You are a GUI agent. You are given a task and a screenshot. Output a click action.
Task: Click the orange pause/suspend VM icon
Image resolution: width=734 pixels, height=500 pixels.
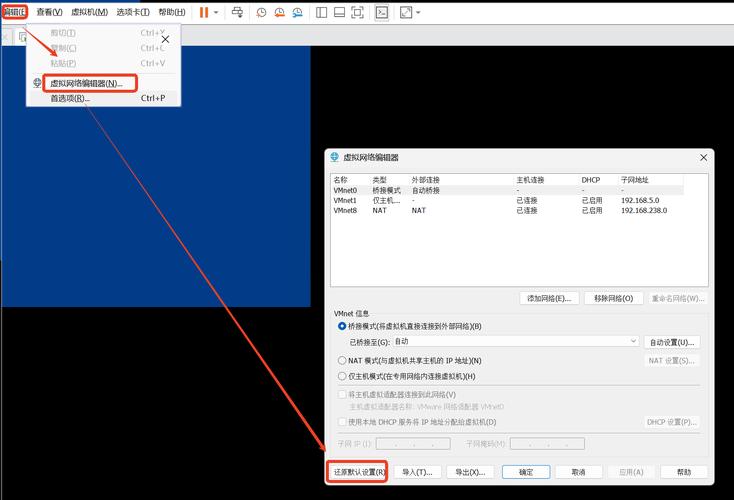(x=204, y=12)
